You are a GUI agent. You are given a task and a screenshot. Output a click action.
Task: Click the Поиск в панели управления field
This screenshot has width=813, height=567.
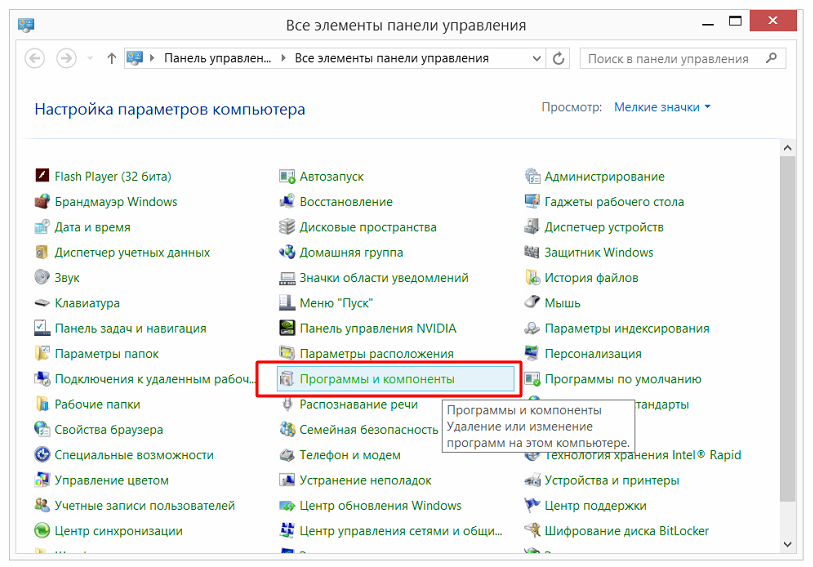coord(670,59)
